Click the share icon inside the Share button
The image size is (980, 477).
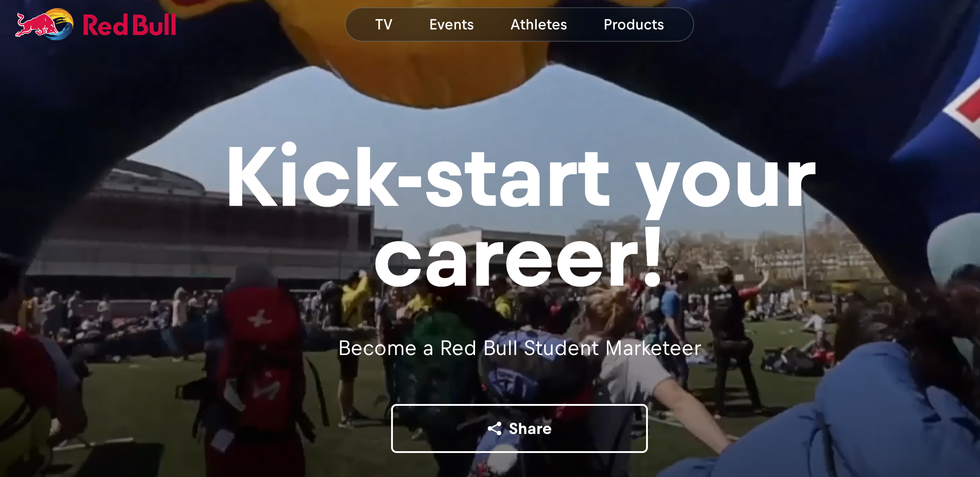click(x=495, y=428)
